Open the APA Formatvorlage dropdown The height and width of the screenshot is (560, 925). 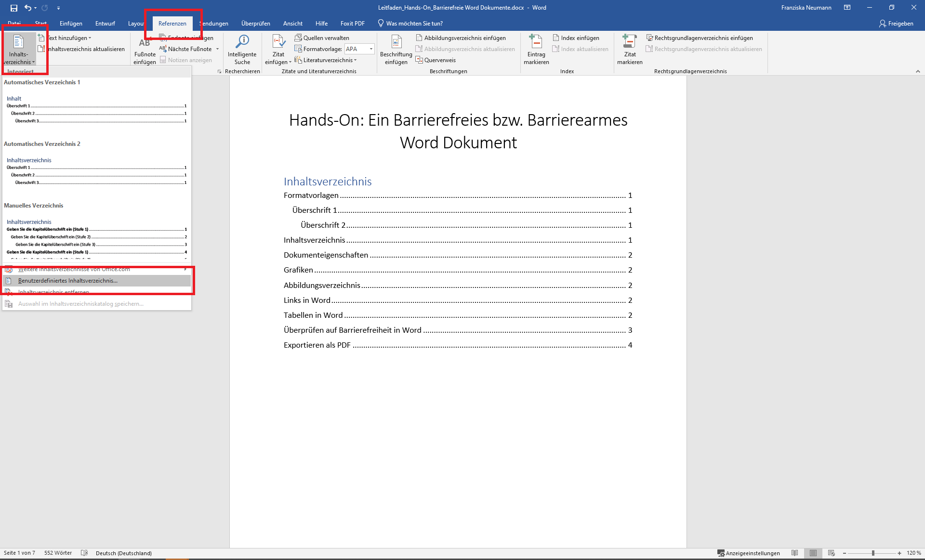[x=370, y=49]
